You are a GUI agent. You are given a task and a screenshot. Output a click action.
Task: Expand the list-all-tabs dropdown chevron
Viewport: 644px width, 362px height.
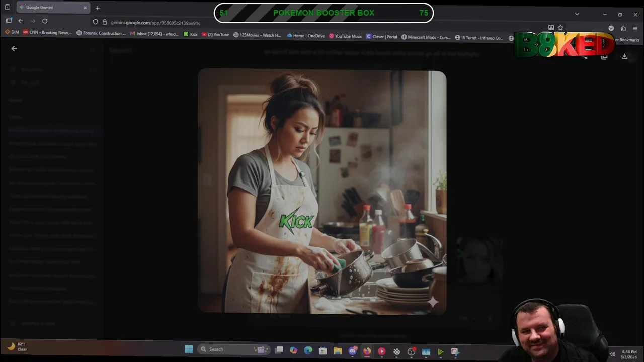(577, 14)
